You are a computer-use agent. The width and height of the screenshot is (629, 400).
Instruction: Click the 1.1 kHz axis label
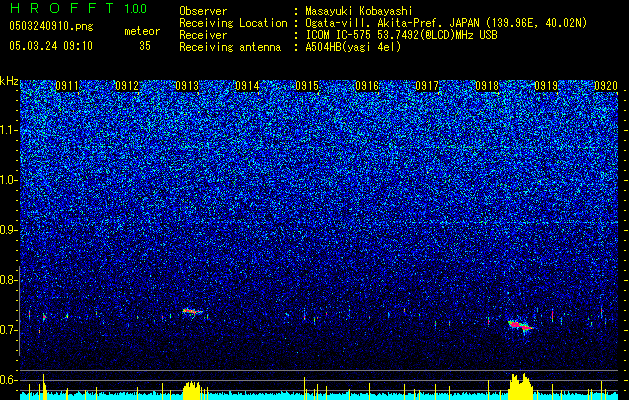pyautogui.click(x=7, y=130)
